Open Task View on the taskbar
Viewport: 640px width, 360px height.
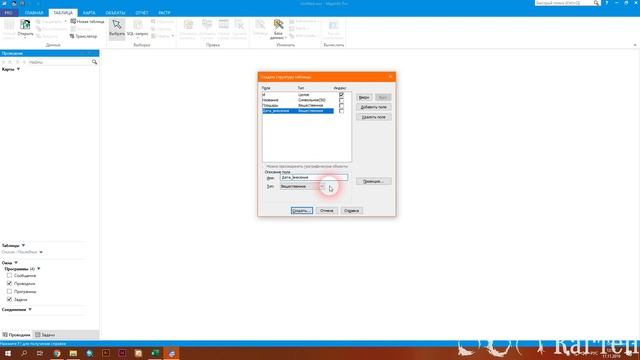[40, 353]
